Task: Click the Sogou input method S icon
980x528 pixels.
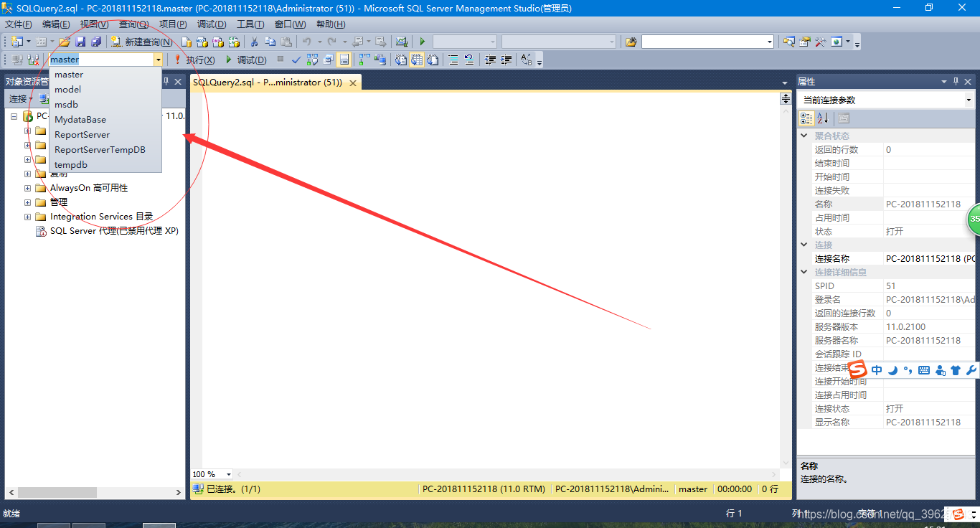Action: (858, 370)
